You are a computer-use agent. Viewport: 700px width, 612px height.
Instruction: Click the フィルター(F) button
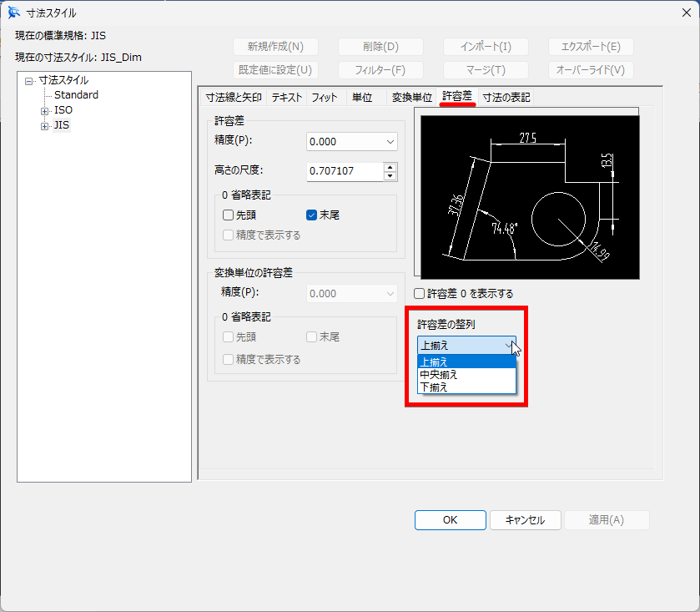pyautogui.click(x=380, y=69)
